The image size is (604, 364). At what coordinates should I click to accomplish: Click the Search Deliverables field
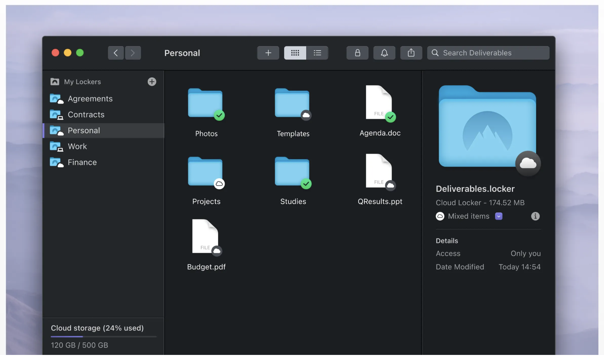488,53
